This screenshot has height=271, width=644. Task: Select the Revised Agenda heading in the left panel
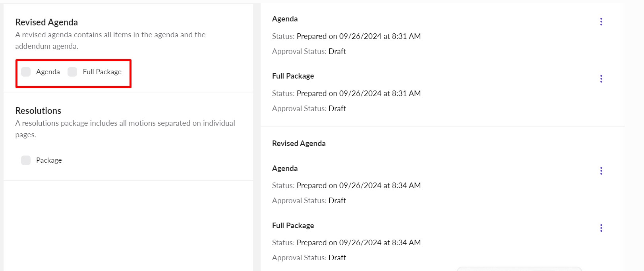46,22
